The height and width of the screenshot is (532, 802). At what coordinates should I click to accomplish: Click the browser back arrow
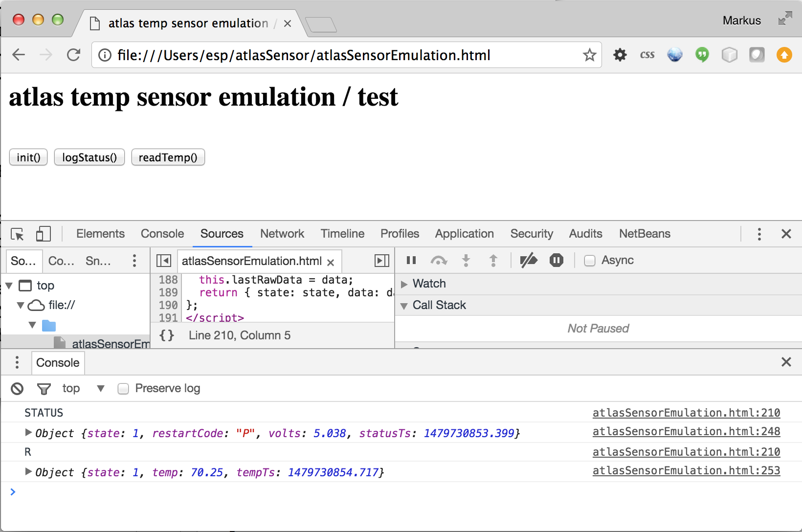point(19,55)
